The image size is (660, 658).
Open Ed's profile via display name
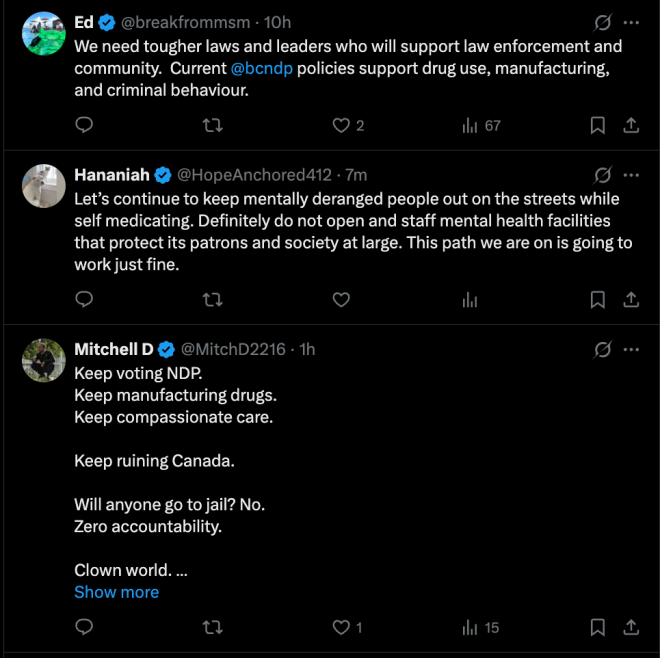(x=84, y=22)
